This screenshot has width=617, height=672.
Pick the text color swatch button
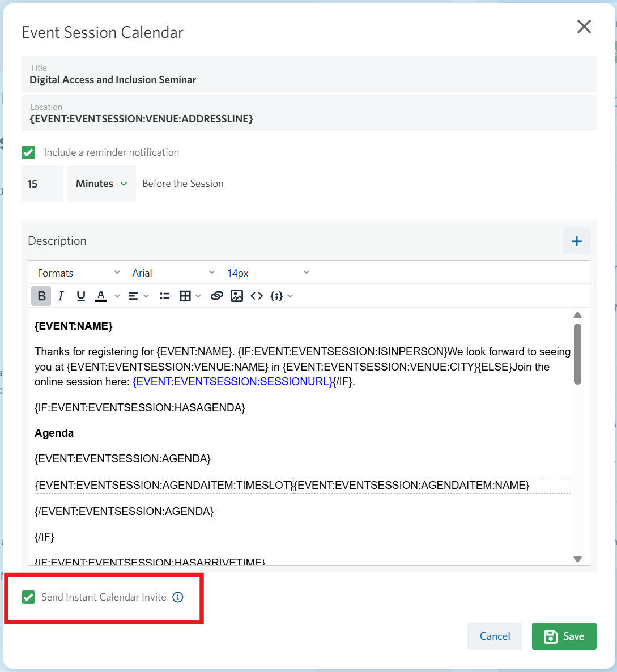point(101,296)
